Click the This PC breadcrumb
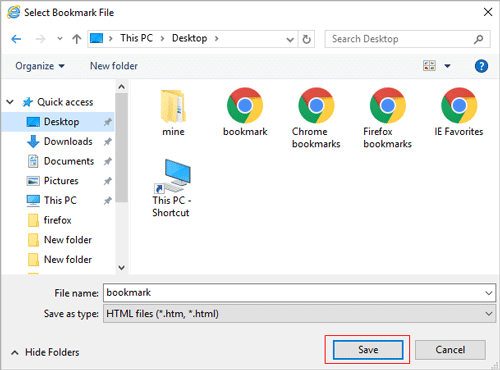 136,38
